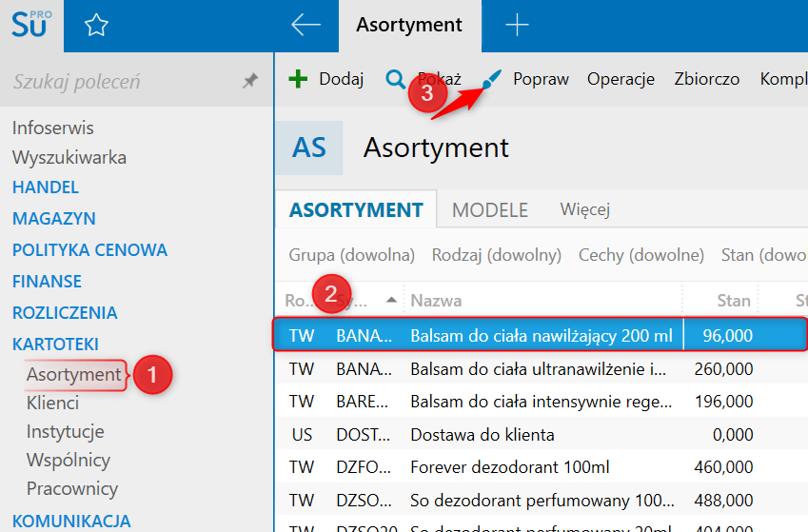Open Klienci under KARTOTEKI

point(52,403)
